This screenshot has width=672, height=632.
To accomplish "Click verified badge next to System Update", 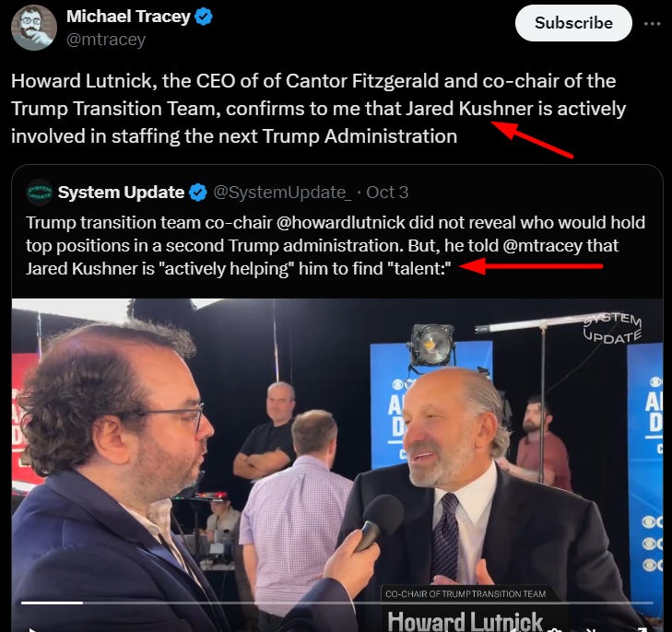I will point(198,193).
